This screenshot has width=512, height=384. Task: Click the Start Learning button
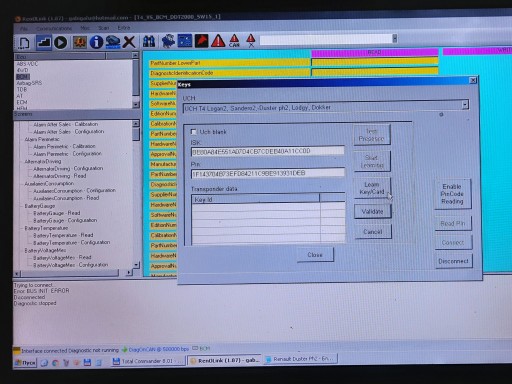[372, 161]
